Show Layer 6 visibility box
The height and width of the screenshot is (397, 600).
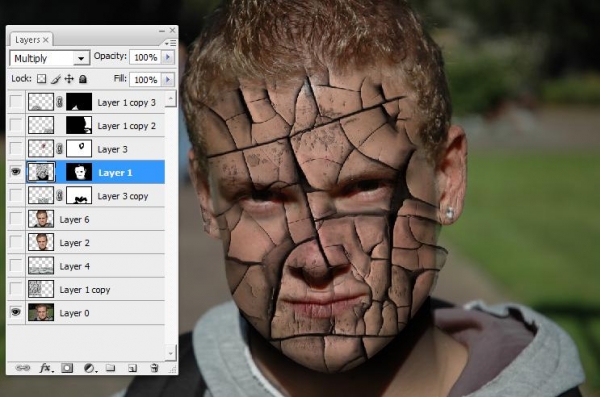(16, 219)
